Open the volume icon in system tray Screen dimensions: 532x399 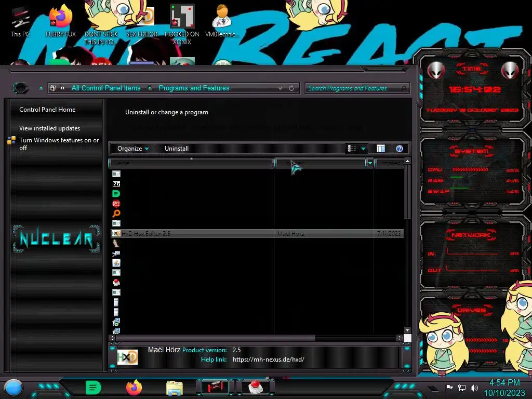tap(474, 388)
